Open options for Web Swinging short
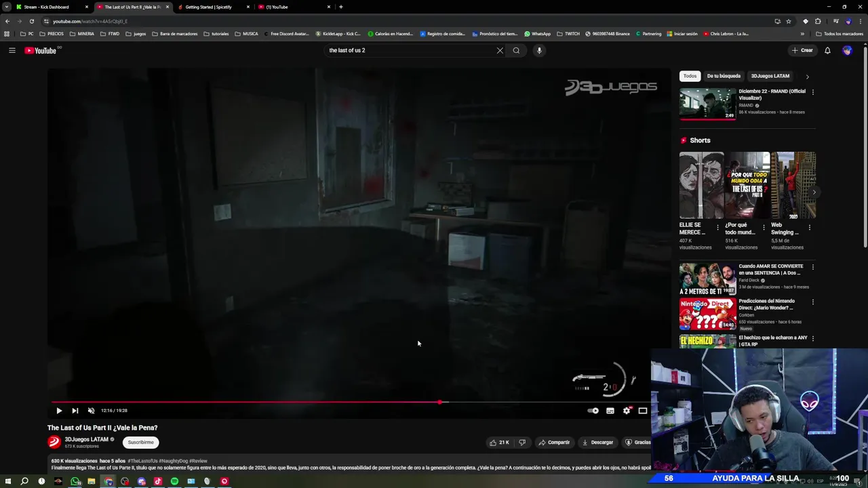868x488 pixels. coord(809,228)
